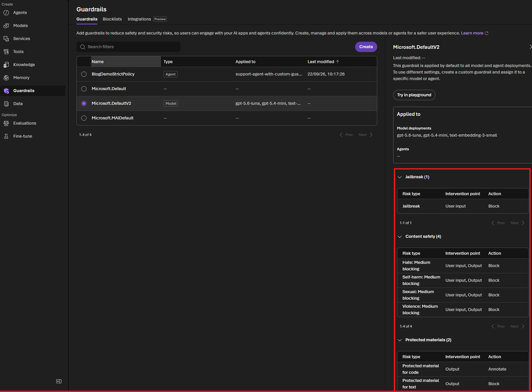Click Next under the Content safety table
This screenshot has width=532, height=392.
tap(517, 326)
